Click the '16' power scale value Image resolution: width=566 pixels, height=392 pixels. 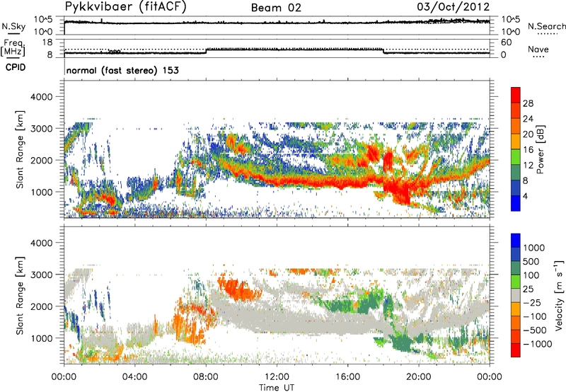pos(528,150)
